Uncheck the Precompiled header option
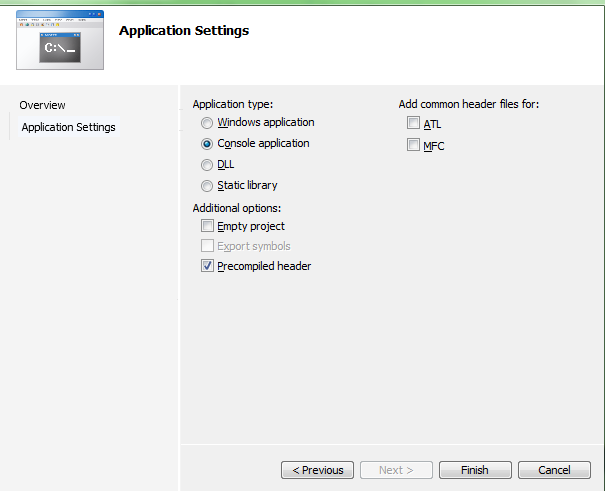The height and width of the screenshot is (491, 605). coord(207,266)
